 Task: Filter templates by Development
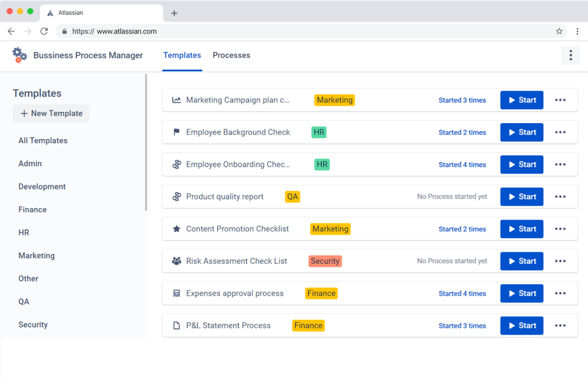[42, 187]
